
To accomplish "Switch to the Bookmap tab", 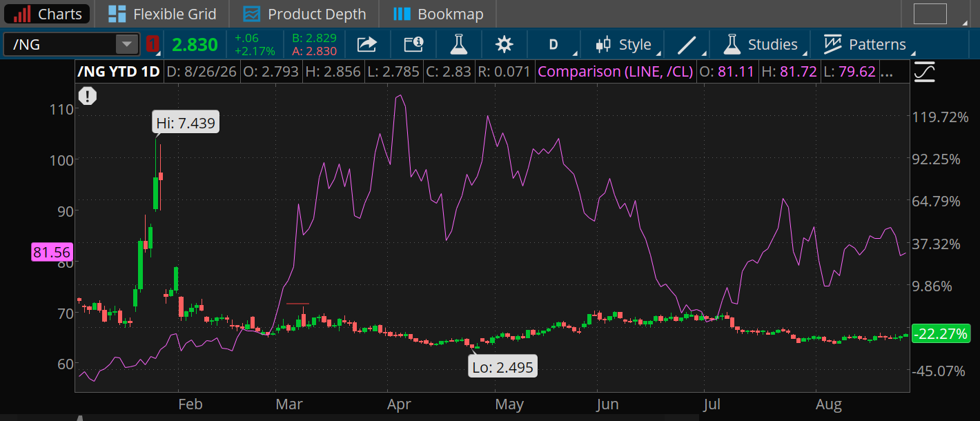I will (439, 14).
